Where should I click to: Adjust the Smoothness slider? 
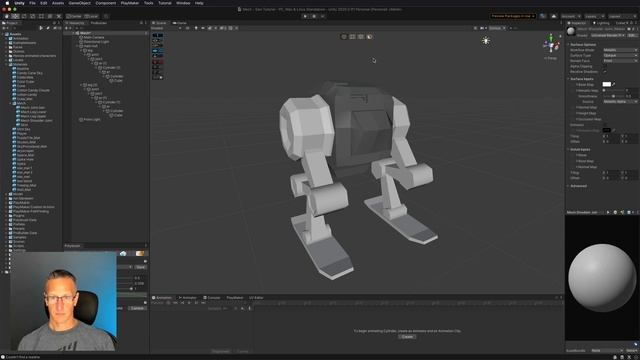tap(614, 96)
